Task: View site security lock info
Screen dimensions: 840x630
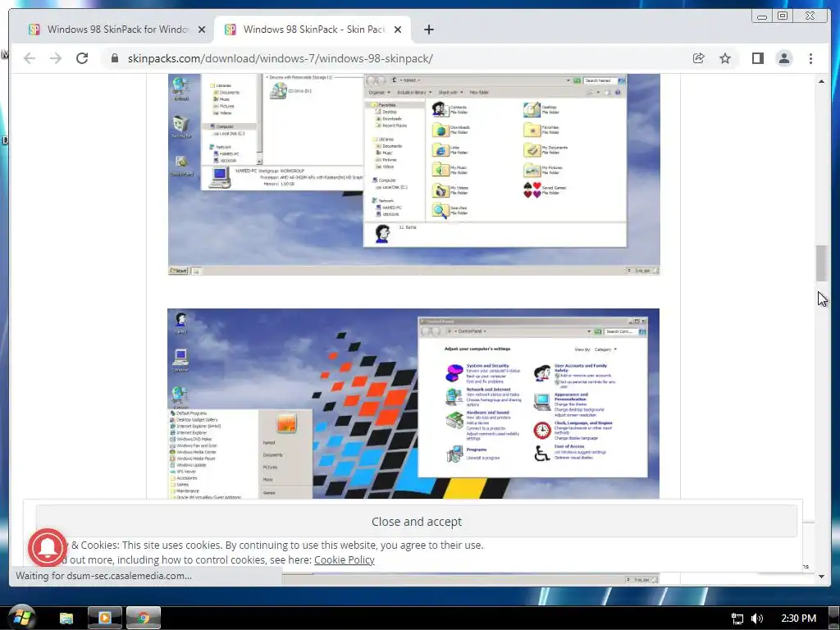Action: (115, 58)
